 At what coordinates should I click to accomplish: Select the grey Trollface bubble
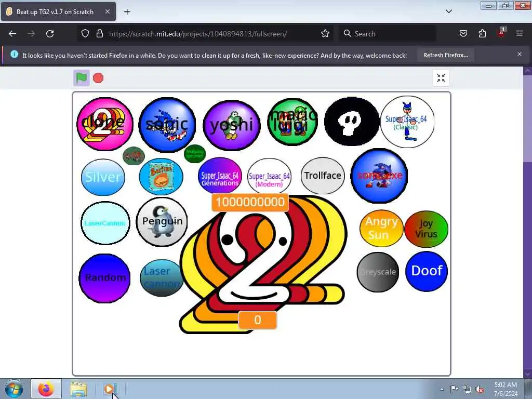(x=323, y=176)
